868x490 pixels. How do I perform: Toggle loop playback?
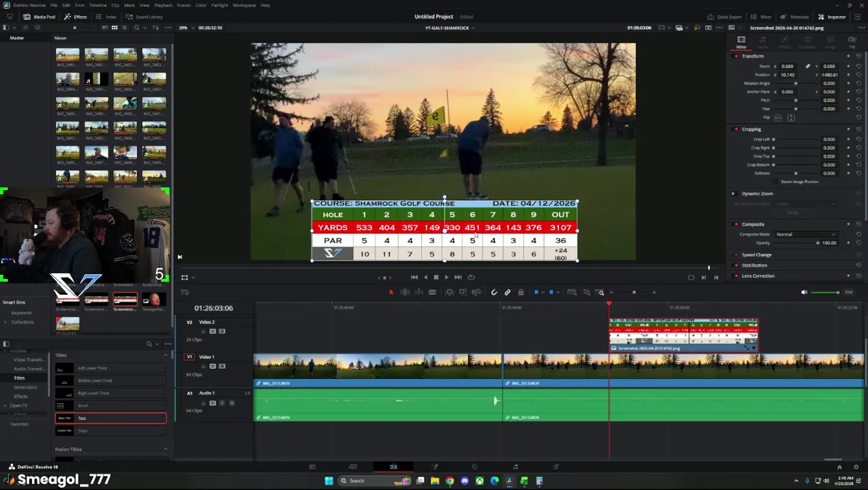[x=471, y=277]
